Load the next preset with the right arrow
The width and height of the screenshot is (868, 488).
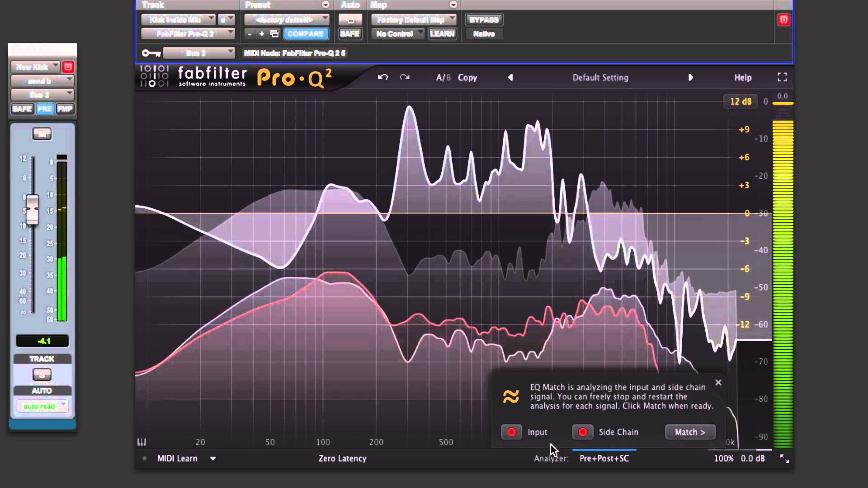(x=690, y=78)
